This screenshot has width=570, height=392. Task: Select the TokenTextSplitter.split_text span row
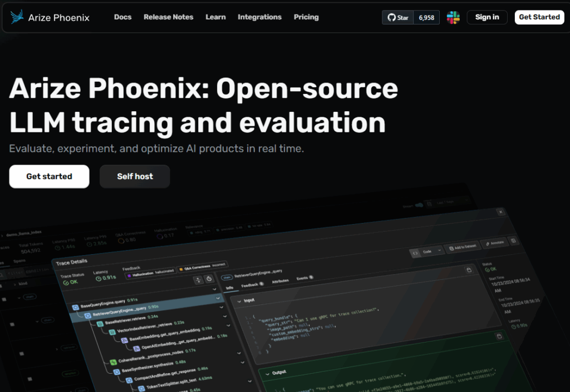[x=175, y=383]
